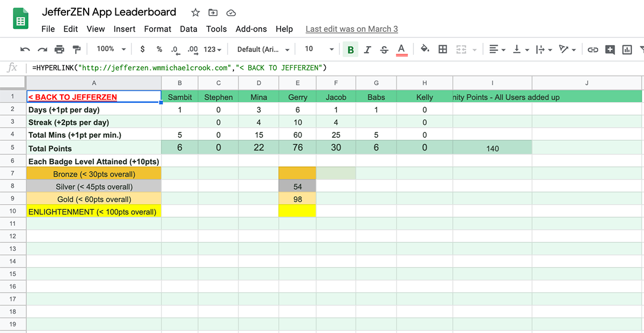The width and height of the screenshot is (644, 333).
Task: Select the paint format roller tool
Action: tap(76, 49)
